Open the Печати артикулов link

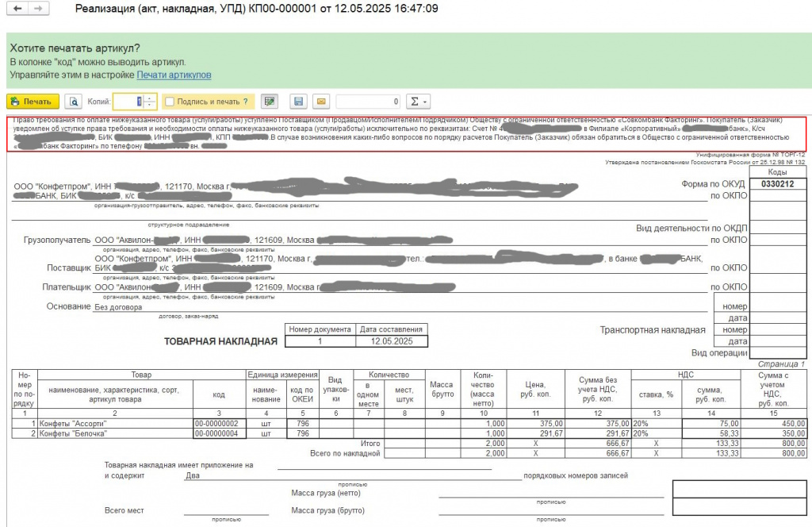tap(174, 75)
